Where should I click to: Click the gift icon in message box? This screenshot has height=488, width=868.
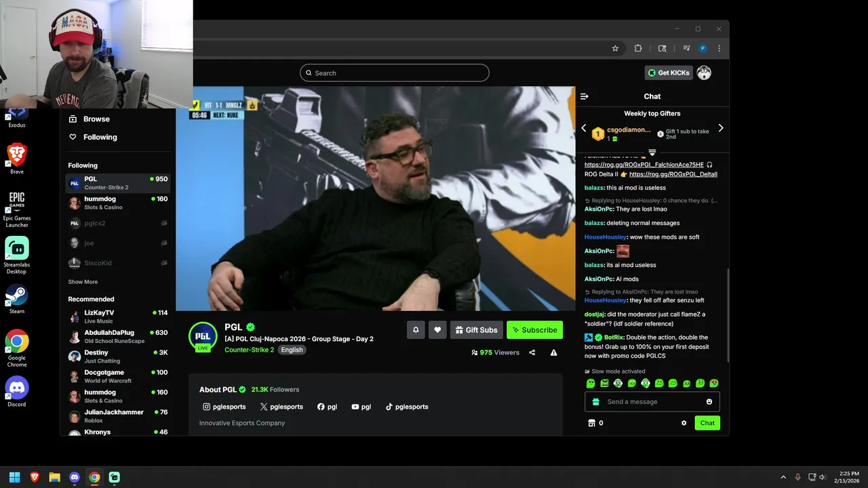coord(596,402)
